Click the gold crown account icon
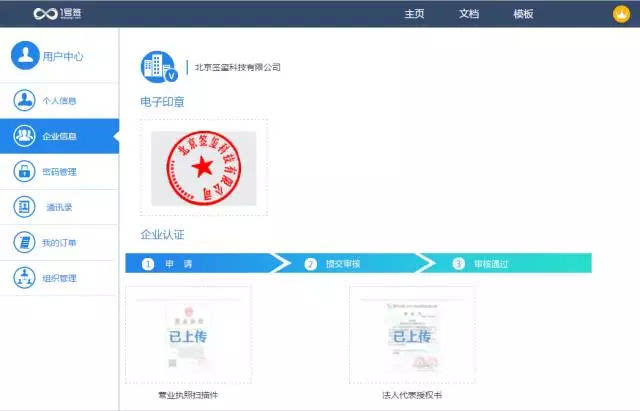This screenshot has width=640, height=411. [621, 14]
